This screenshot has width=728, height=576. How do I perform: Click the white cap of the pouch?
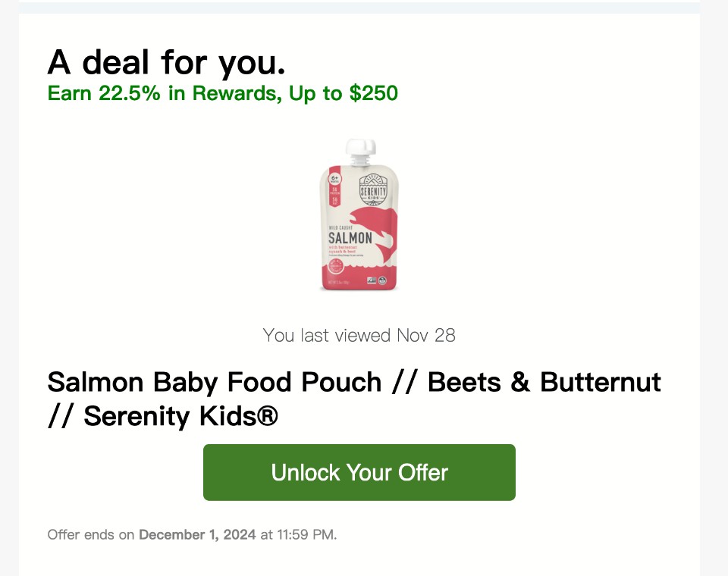360,152
